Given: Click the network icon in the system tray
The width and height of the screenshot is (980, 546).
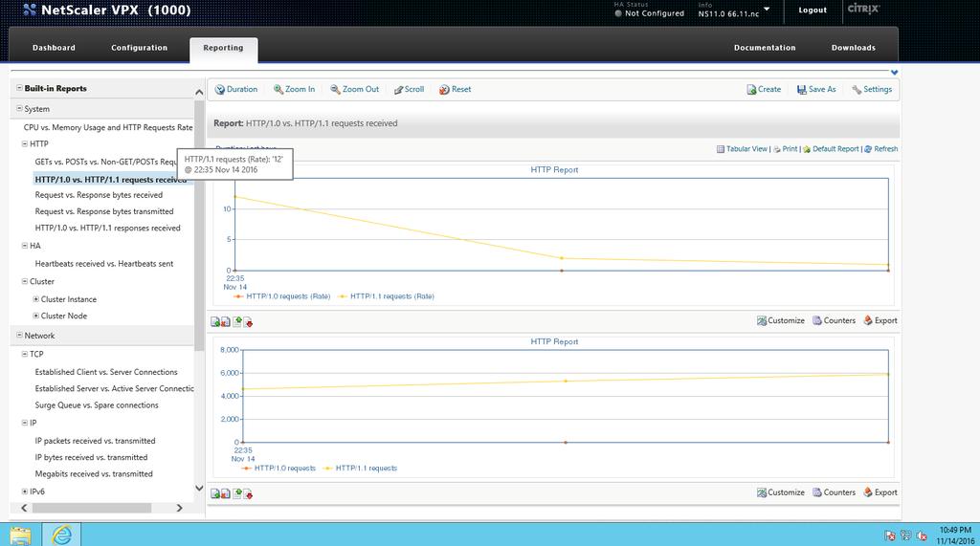Looking at the screenshot, I should tap(905, 535).
